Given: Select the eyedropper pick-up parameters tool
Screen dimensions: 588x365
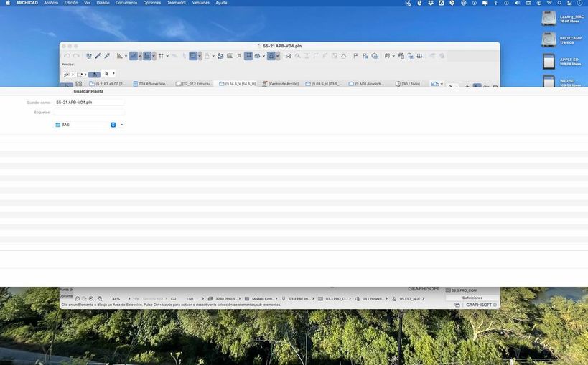Looking at the screenshot, I should point(98,56).
